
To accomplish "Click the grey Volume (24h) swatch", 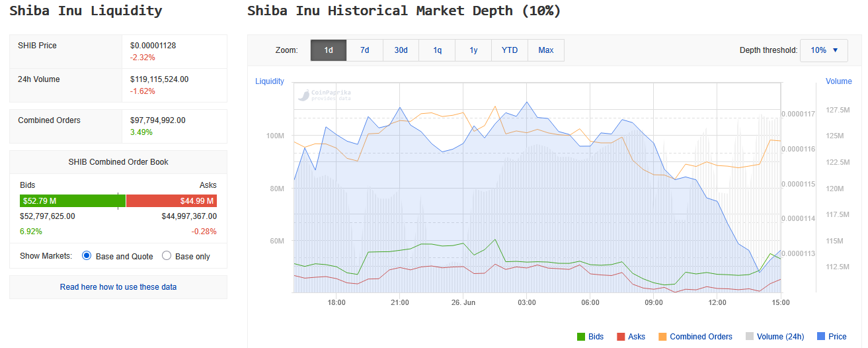I will [x=749, y=337].
